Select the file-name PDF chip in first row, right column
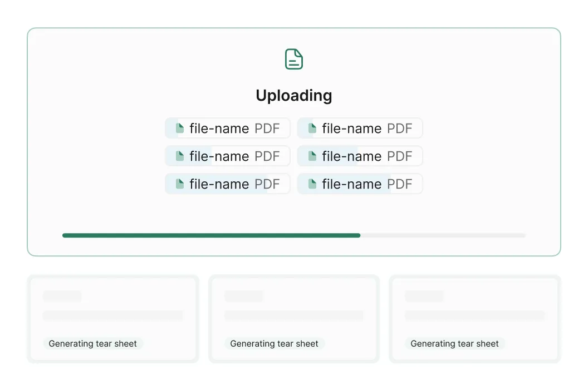The height and width of the screenshot is (390, 588). click(360, 128)
